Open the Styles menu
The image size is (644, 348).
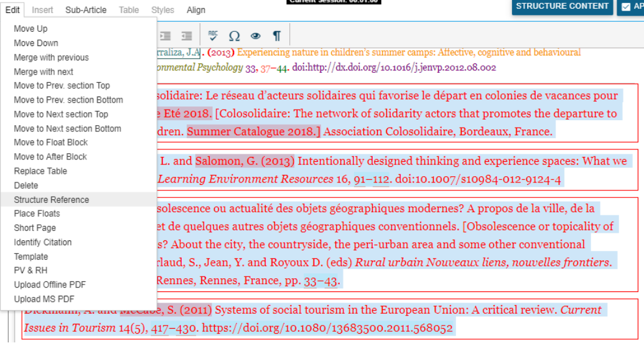(162, 10)
